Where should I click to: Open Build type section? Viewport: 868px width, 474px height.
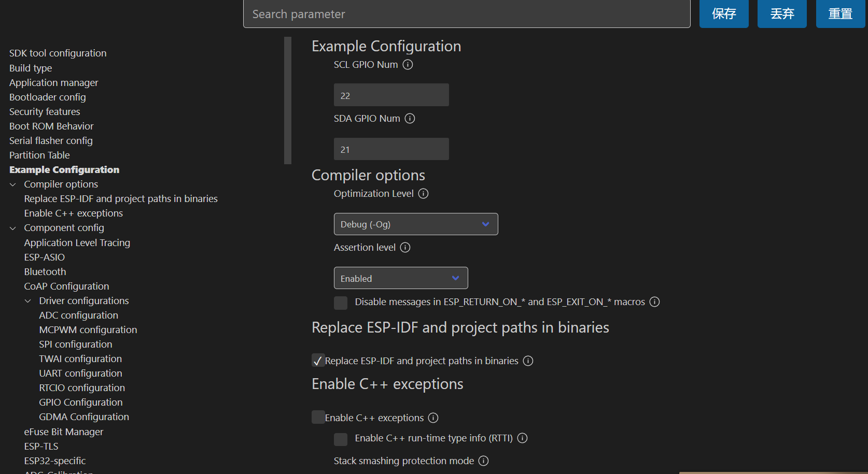pyautogui.click(x=31, y=68)
